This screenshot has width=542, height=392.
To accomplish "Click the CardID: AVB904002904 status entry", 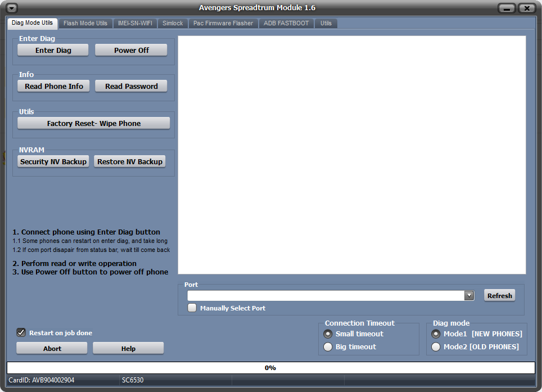I will click(42, 380).
